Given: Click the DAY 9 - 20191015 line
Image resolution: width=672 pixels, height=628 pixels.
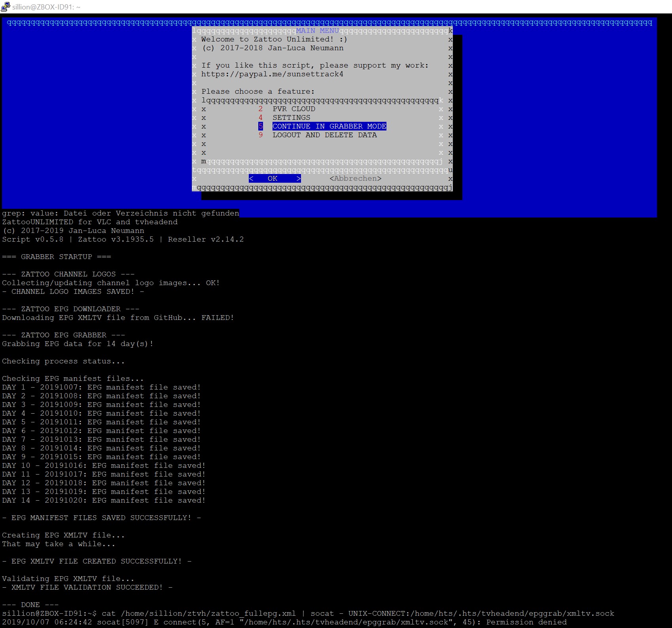Looking at the screenshot, I should pyautogui.click(x=101, y=457).
